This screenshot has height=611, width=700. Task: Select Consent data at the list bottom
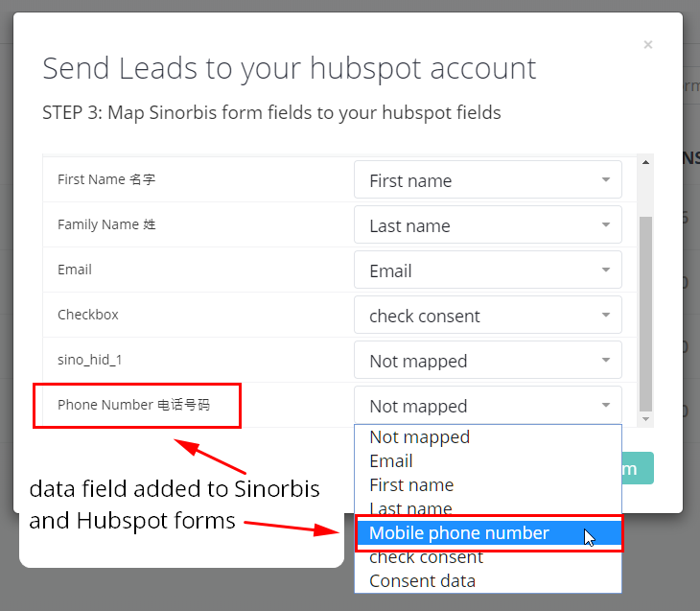point(422,581)
